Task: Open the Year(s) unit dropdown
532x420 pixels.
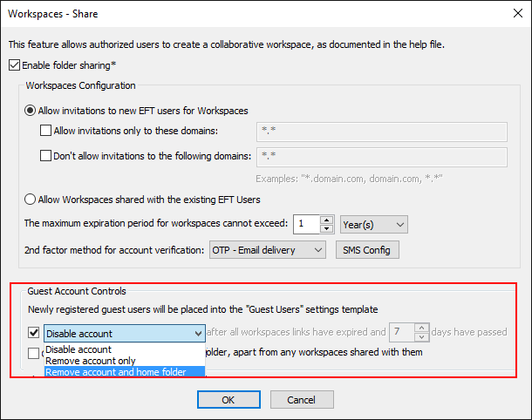Action: (373, 224)
